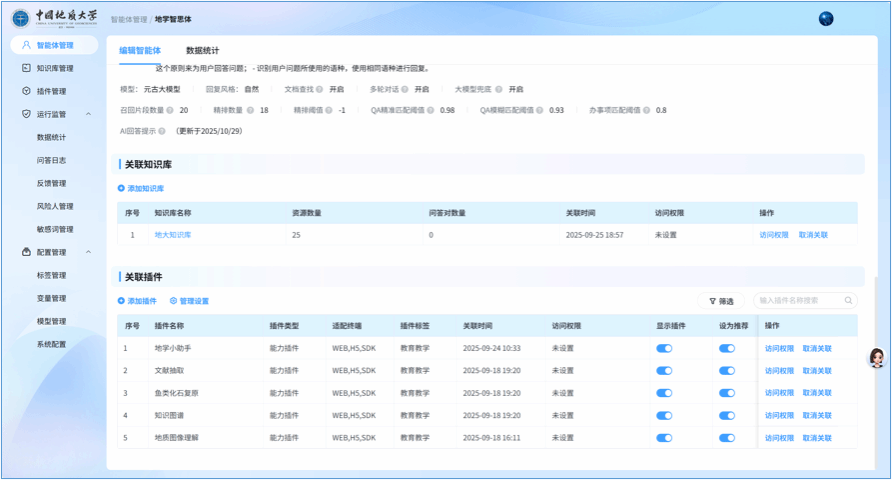Open 插件管理 in the sidebar
The height and width of the screenshot is (480, 892).
(x=50, y=91)
